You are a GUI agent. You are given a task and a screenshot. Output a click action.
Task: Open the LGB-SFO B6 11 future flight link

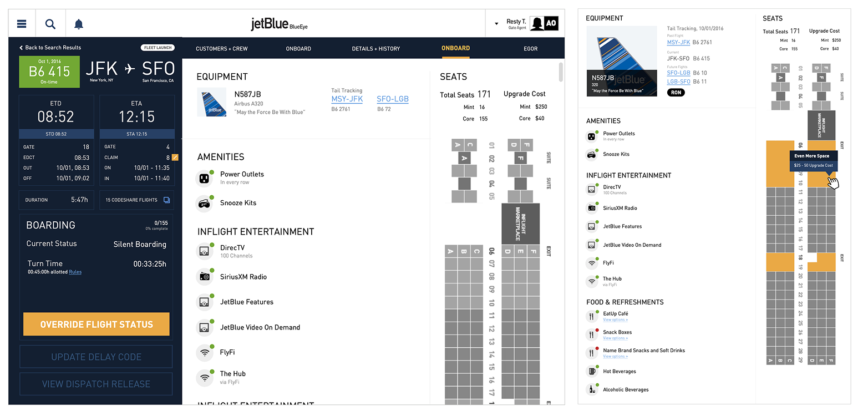point(678,82)
